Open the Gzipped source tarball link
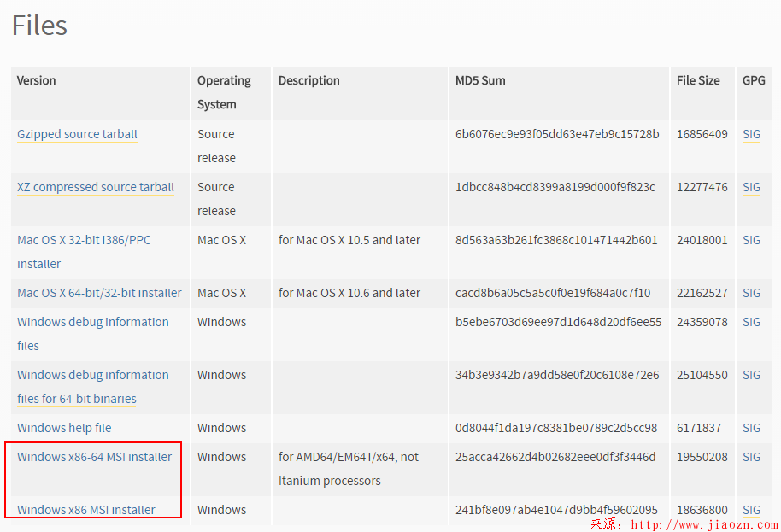The height and width of the screenshot is (532, 781). coord(77,134)
